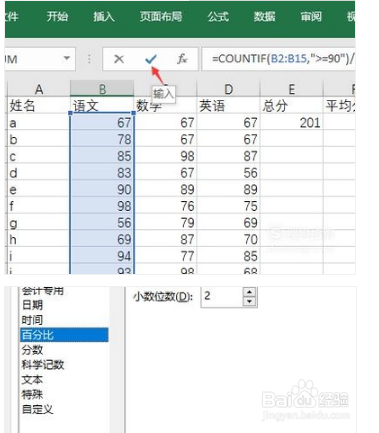Select name cell e
The height and width of the screenshot is (433, 379).
click(x=39, y=189)
